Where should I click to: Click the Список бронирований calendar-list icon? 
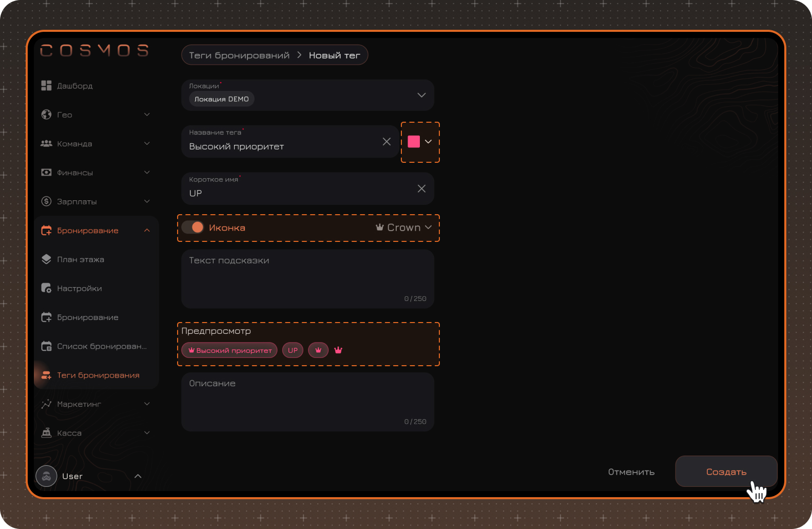tap(46, 346)
